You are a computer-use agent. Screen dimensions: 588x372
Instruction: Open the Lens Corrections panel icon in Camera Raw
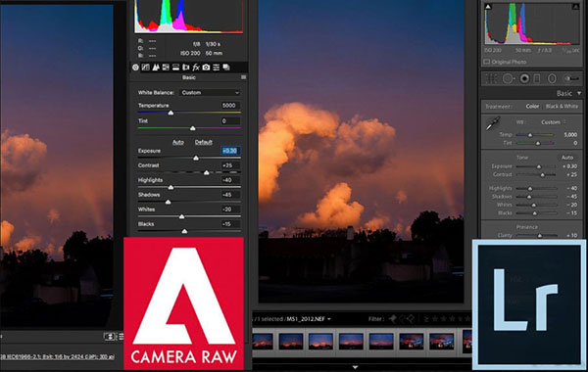click(x=185, y=68)
